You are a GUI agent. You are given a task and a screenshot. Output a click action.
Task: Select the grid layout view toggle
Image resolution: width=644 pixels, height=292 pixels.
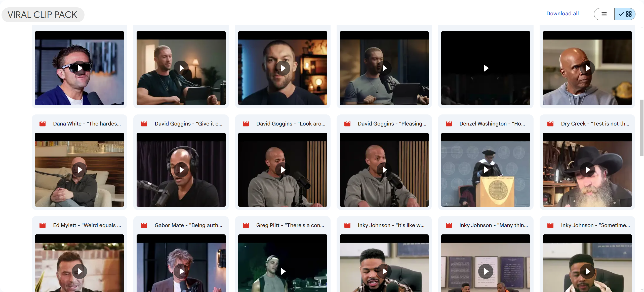[625, 14]
